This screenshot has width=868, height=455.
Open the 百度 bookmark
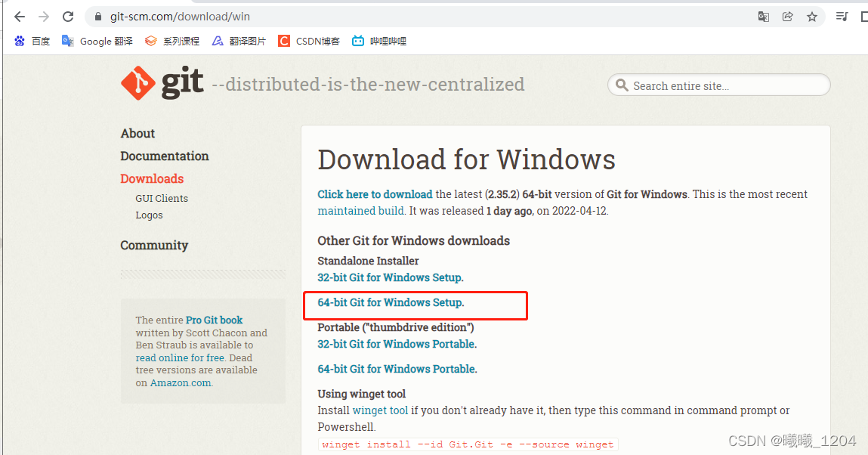(x=32, y=41)
